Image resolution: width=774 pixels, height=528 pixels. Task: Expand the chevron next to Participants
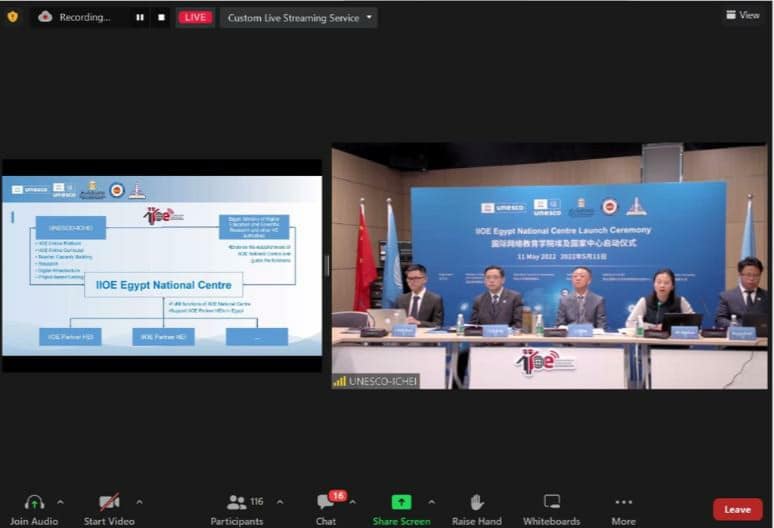click(x=279, y=502)
